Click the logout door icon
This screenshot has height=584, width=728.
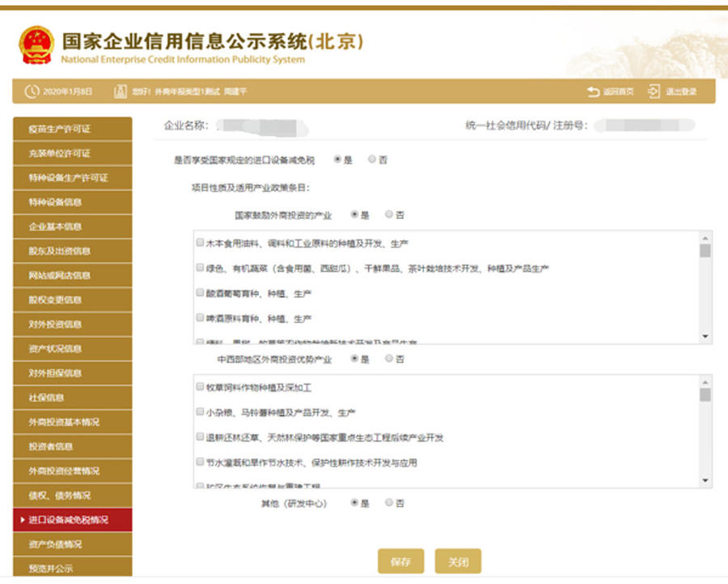click(654, 91)
